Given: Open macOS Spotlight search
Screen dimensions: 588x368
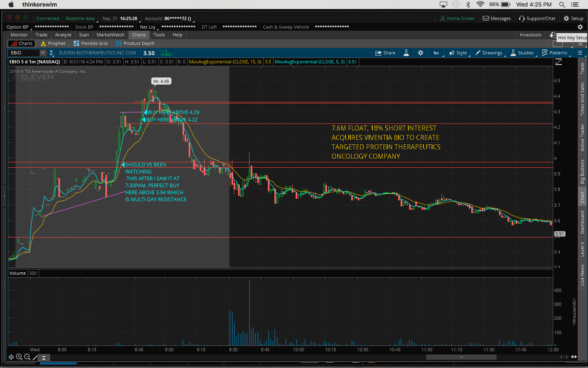Looking at the screenshot, I should pos(562,4).
